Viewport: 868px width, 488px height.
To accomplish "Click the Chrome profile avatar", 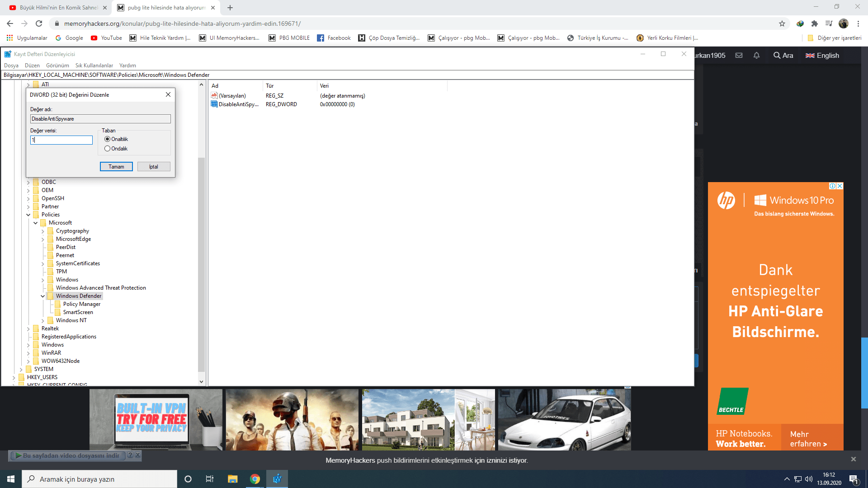I will 844,23.
